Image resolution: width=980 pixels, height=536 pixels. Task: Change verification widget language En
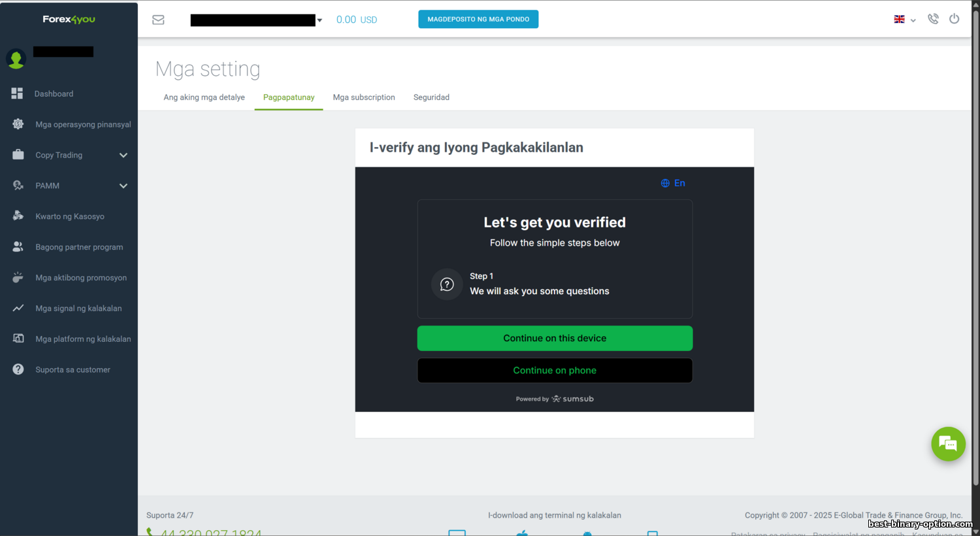tap(673, 183)
